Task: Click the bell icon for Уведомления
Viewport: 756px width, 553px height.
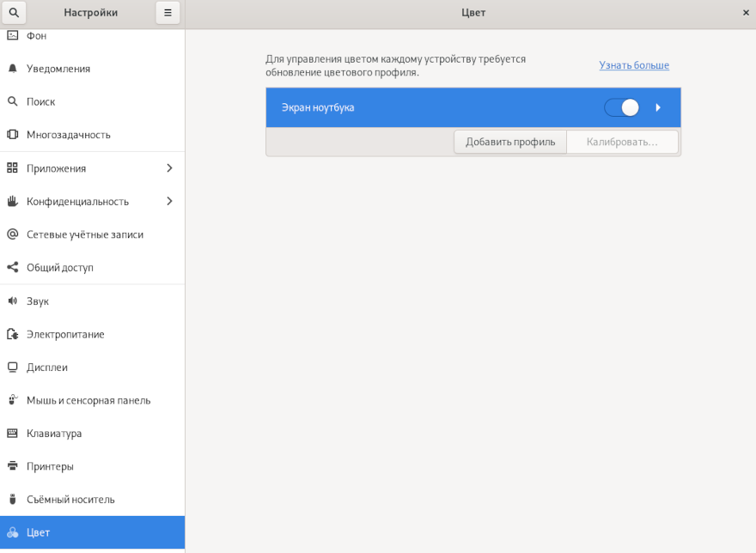Action: (x=12, y=69)
